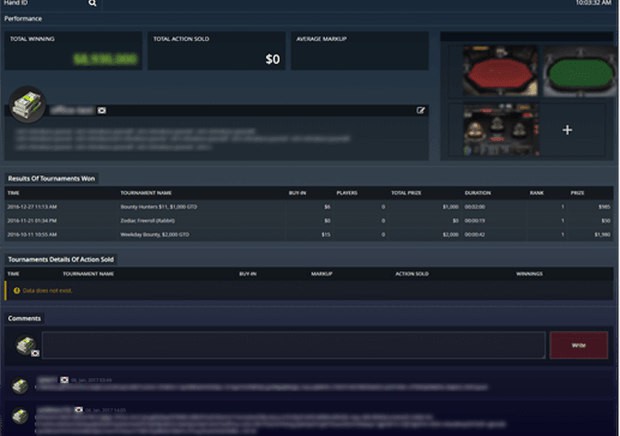The height and width of the screenshot is (436, 620).
Task: Click the flag icon beside profile name
Action: point(102,110)
